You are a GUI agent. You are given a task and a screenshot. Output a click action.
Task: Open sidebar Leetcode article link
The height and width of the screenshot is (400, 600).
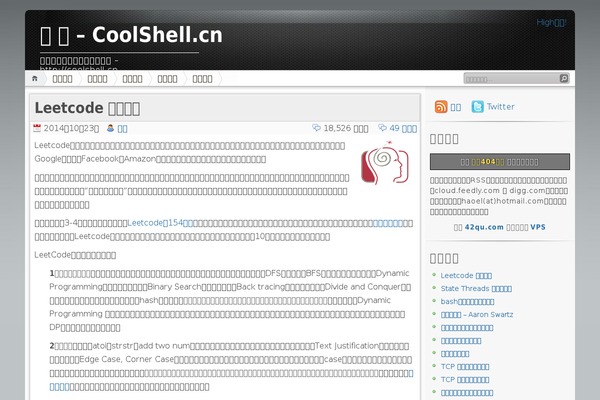pos(466,276)
